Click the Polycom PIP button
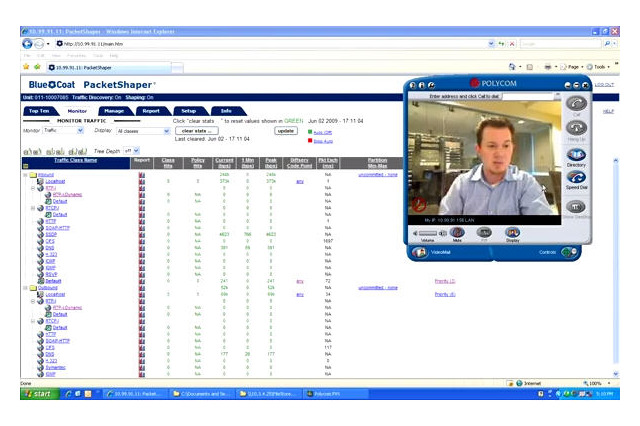This screenshot has height=426, width=640. coord(484,233)
